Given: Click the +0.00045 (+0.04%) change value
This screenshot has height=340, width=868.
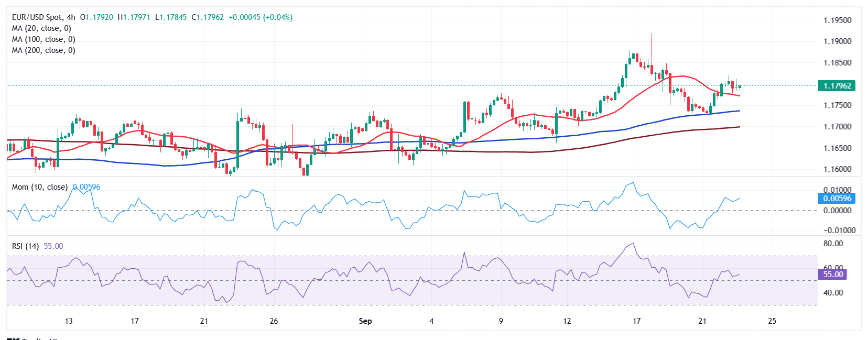Looking at the screenshot, I should click(x=261, y=17).
